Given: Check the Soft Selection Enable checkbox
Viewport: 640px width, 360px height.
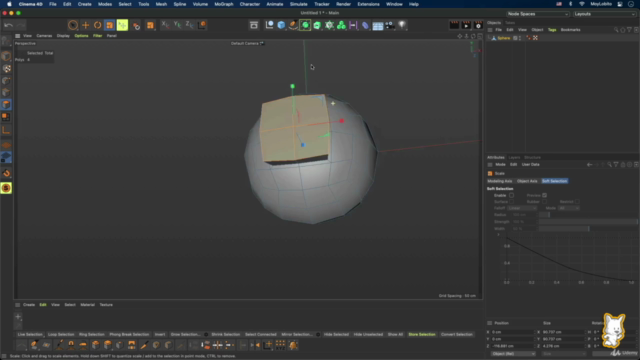Looking at the screenshot, I should pyautogui.click(x=511, y=195).
